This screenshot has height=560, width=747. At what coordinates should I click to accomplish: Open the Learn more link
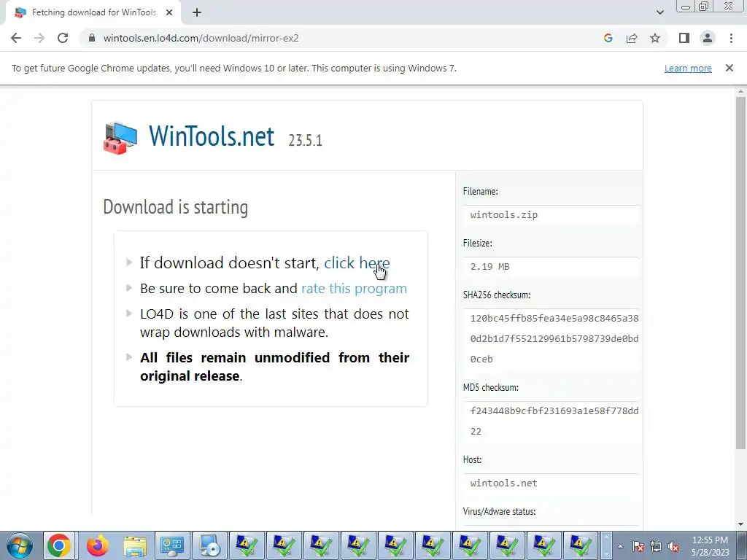coord(688,68)
